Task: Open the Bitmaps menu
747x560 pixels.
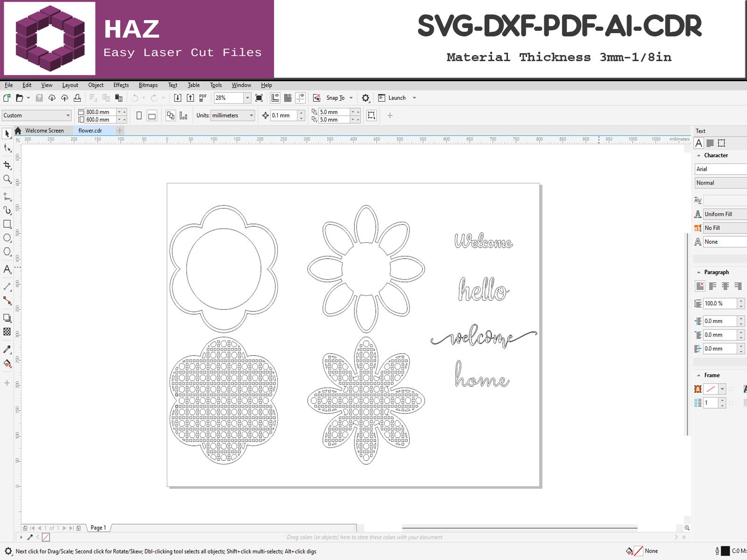Action: 148,85
